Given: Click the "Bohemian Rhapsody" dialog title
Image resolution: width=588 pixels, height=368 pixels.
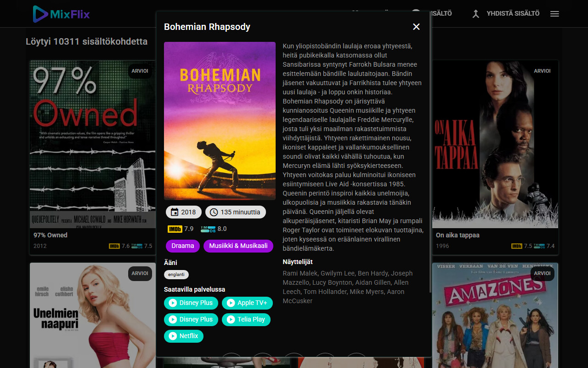Looking at the screenshot, I should tap(207, 27).
